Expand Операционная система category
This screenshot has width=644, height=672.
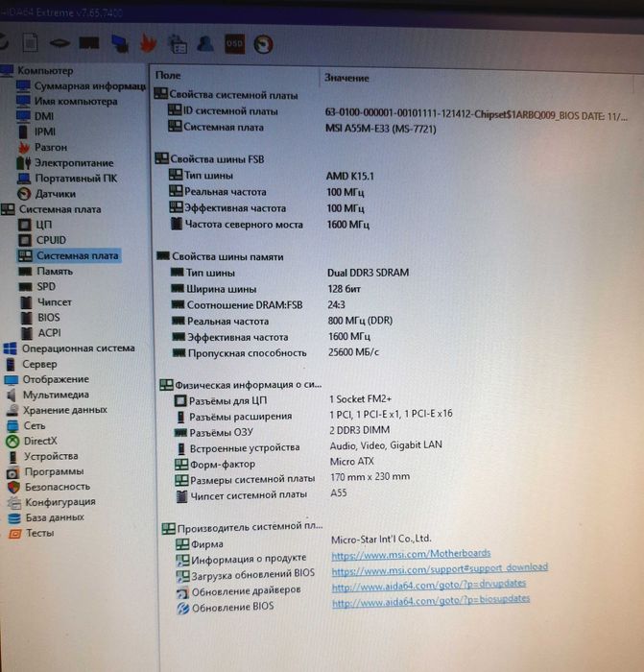point(79,348)
